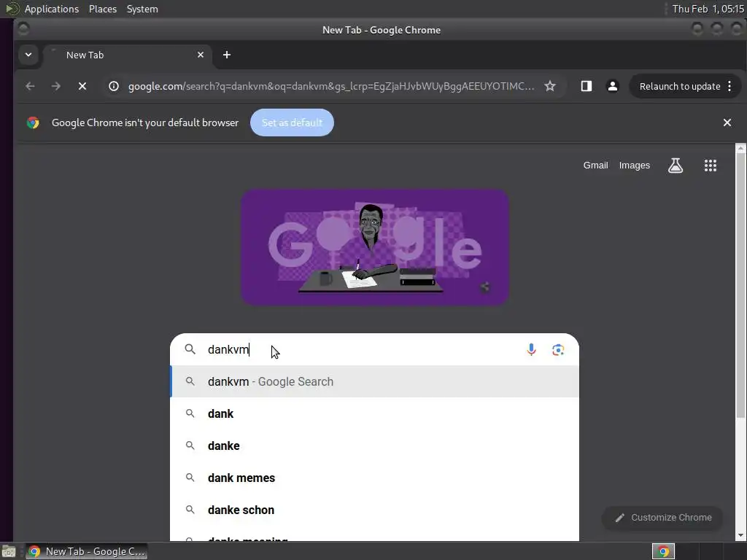Open the Applications menu
The image size is (747, 560).
click(52, 9)
